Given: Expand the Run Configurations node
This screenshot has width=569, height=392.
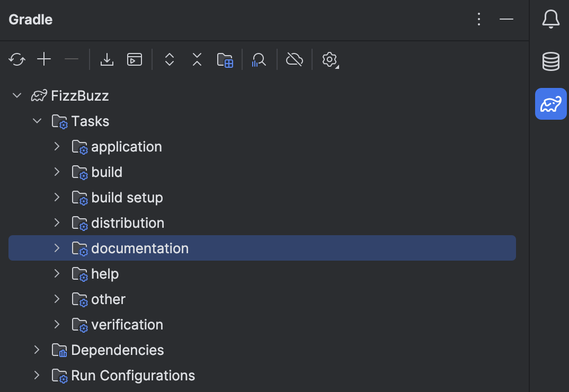Looking at the screenshot, I should click(37, 375).
